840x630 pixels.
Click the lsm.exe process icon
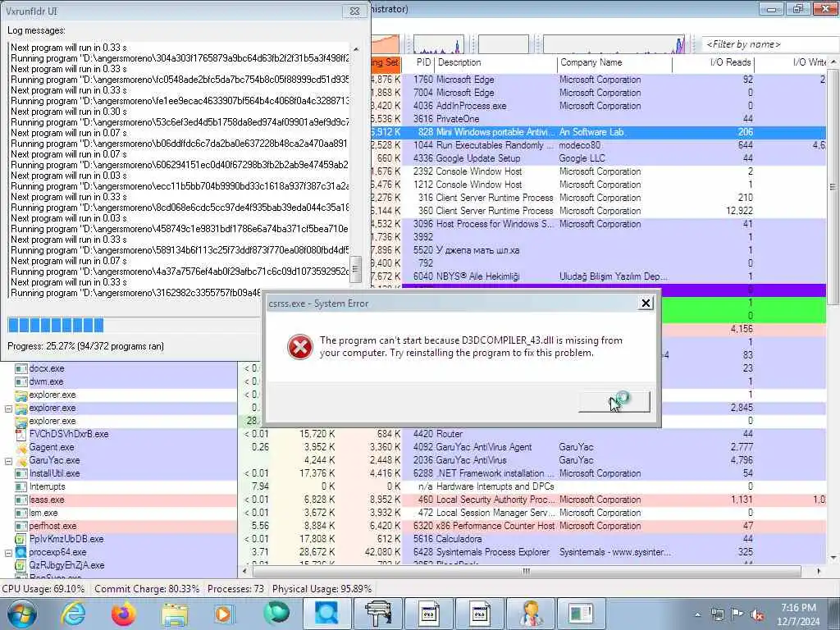(21, 513)
